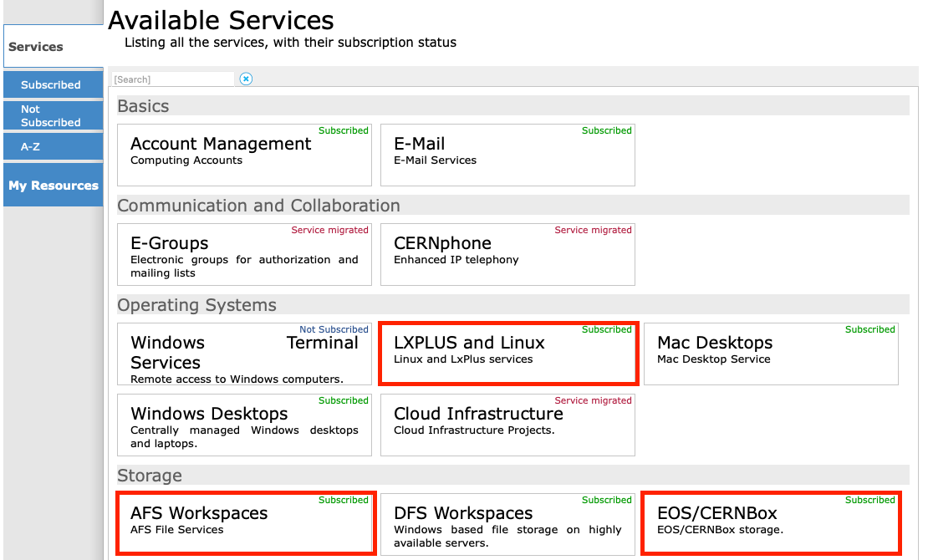Open the DFS Workspaces service card

[x=507, y=524]
